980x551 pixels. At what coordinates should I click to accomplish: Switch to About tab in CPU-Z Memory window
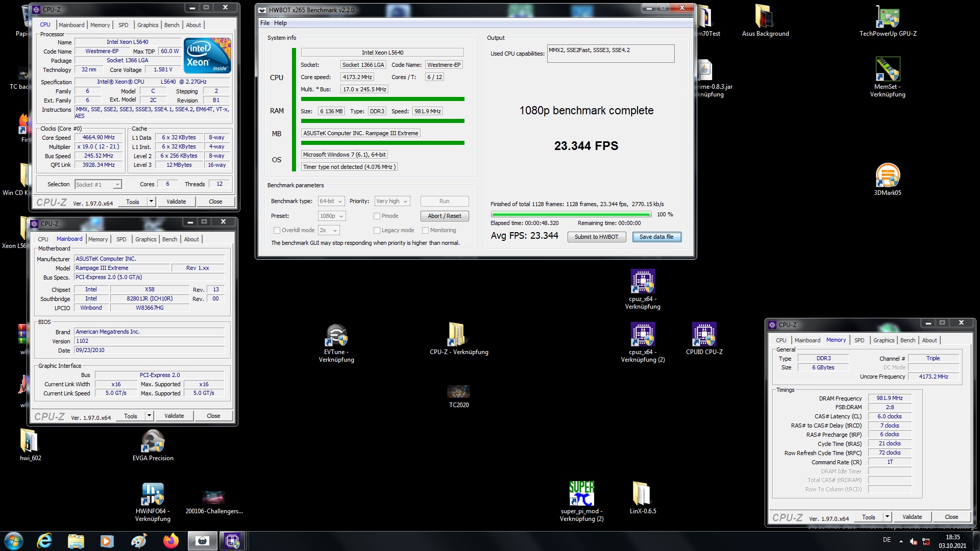coord(929,340)
